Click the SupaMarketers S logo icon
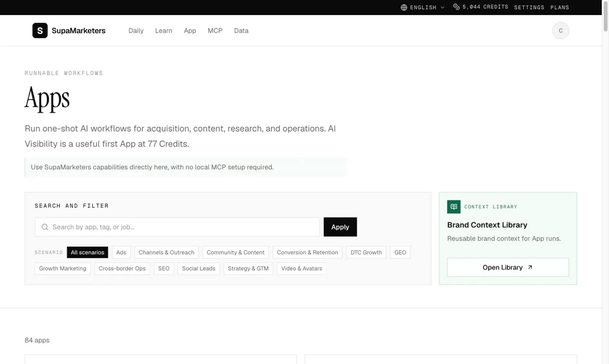This screenshot has height=364, width=609. point(40,30)
